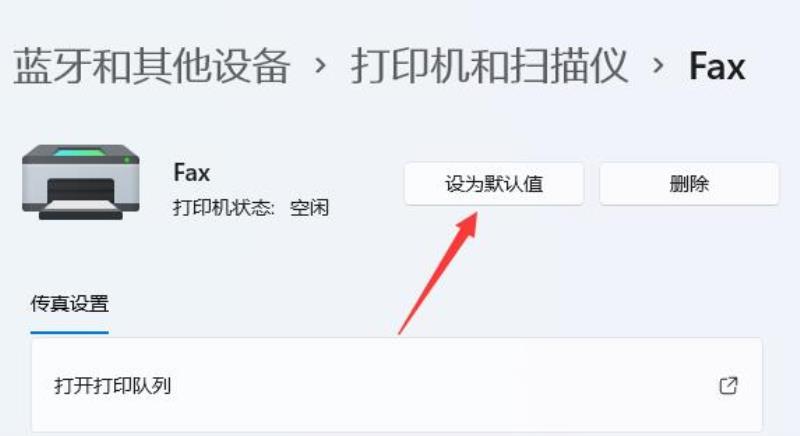The width and height of the screenshot is (800, 436).
Task: Click the Fax page title in breadcrumb
Action: (x=717, y=66)
